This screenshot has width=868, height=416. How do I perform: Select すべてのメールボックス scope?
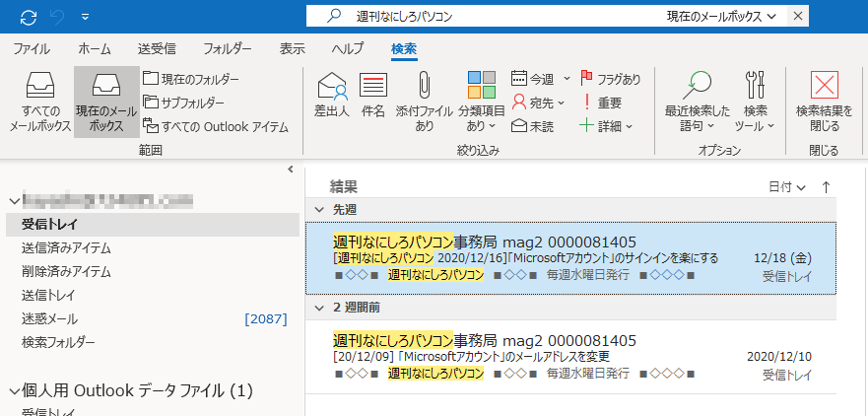tap(39, 103)
